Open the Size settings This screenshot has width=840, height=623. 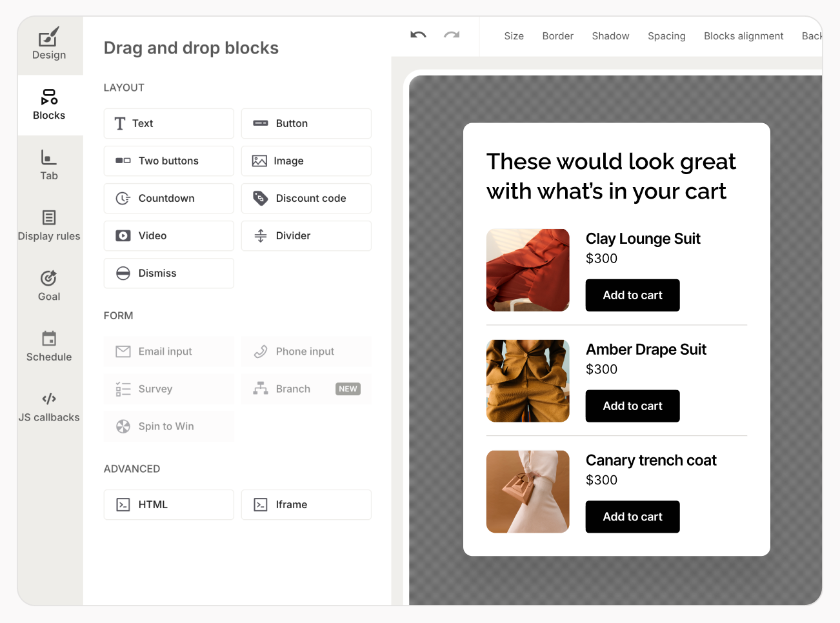pos(514,36)
